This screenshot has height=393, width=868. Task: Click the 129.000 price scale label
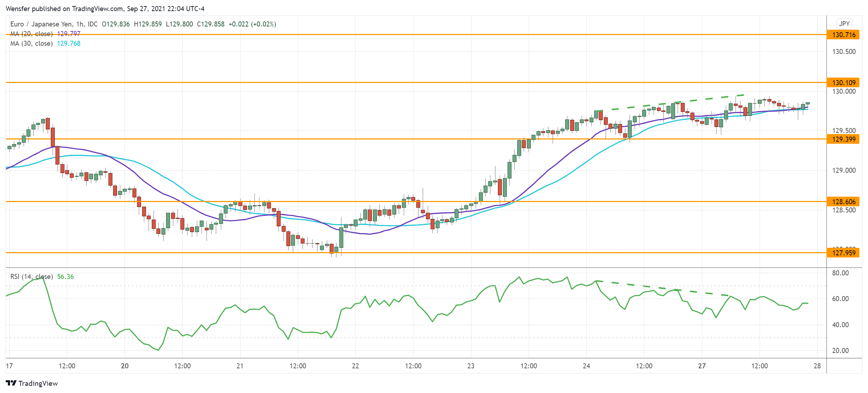pyautogui.click(x=844, y=170)
